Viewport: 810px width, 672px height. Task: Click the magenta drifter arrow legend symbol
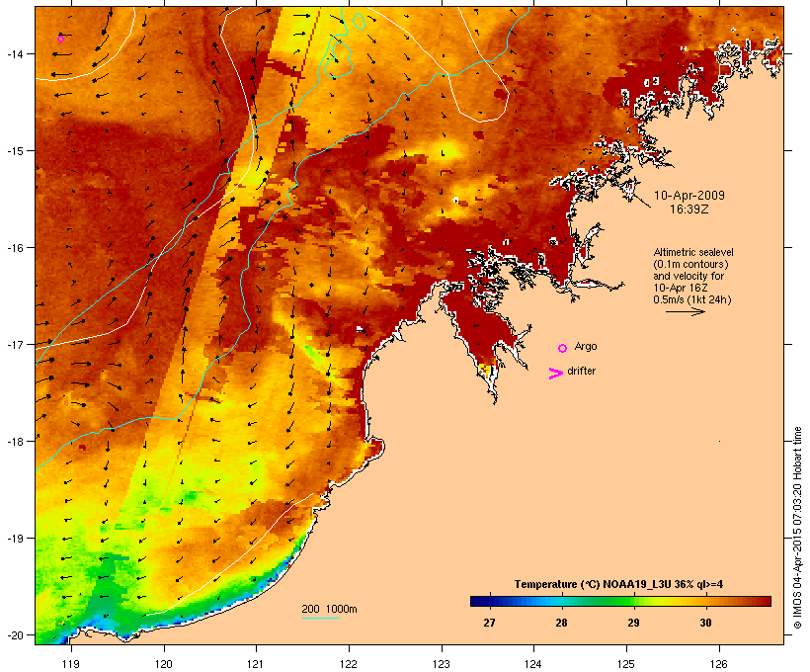click(556, 374)
